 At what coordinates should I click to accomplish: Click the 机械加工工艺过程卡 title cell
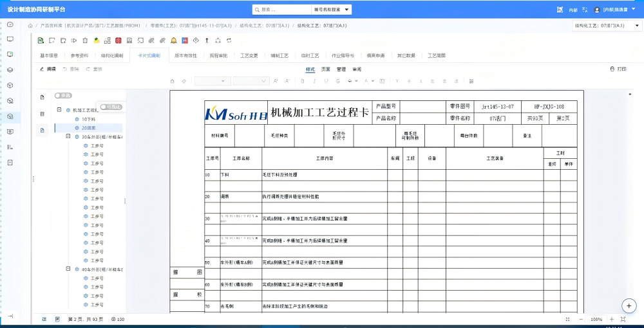coord(319,113)
